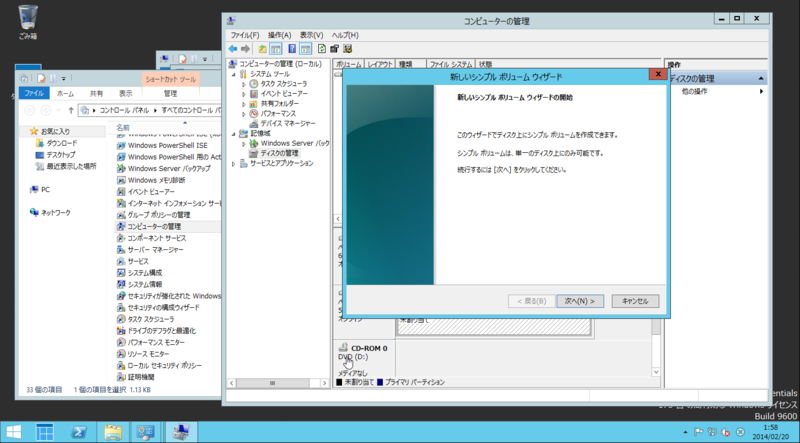Select サーバー マネージャー in the file list
The width and height of the screenshot is (800, 443).
[155, 250]
